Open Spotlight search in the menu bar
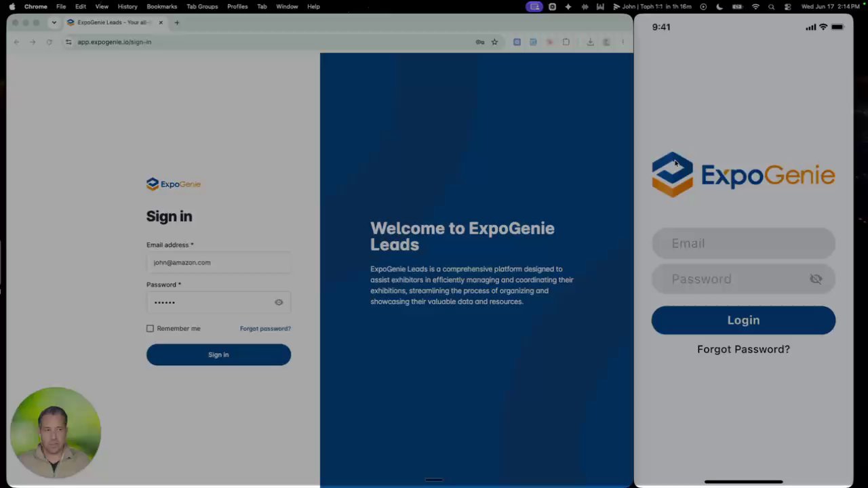The width and height of the screenshot is (868, 488). [772, 7]
